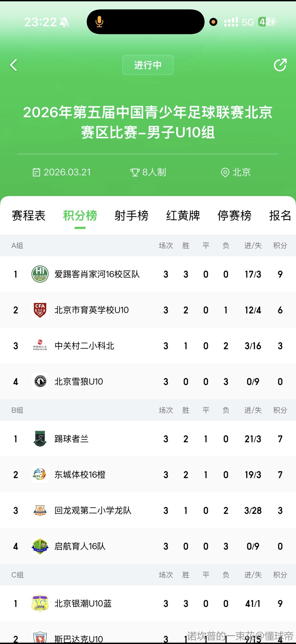This screenshot has width=296, height=644.
Task: Tap the YC crest of 北京银潮U10蓝
Action: [40, 603]
